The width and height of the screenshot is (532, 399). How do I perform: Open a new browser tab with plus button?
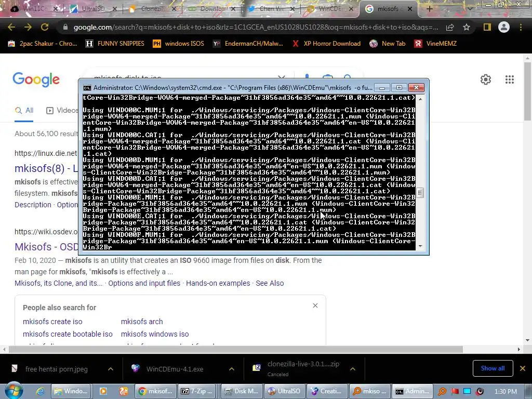pyautogui.click(x=429, y=9)
